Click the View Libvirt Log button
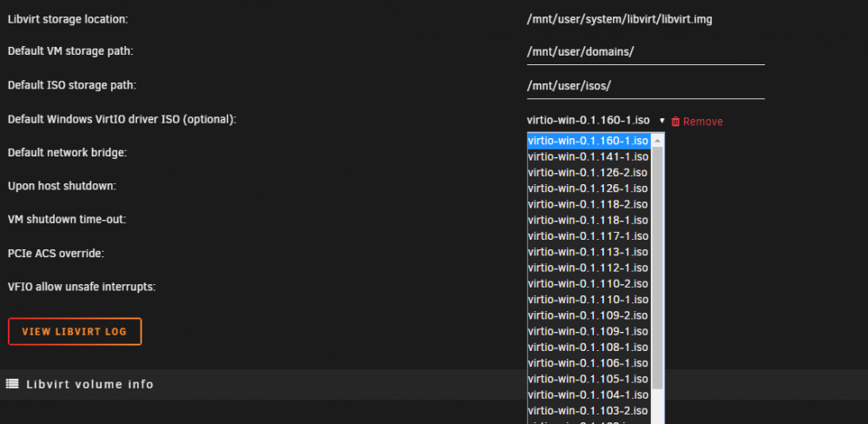 tap(75, 331)
